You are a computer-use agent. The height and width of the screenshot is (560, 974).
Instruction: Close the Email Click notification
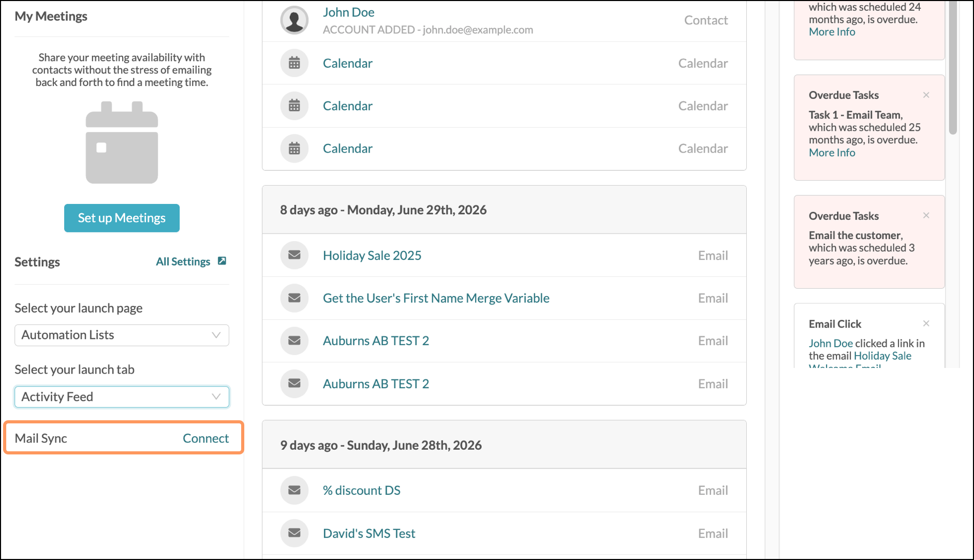(x=926, y=323)
